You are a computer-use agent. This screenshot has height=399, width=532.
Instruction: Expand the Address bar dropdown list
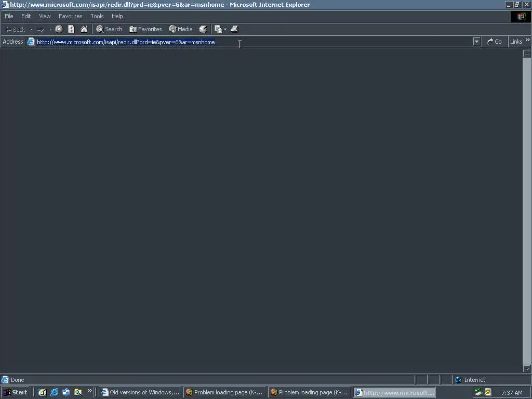(477, 42)
